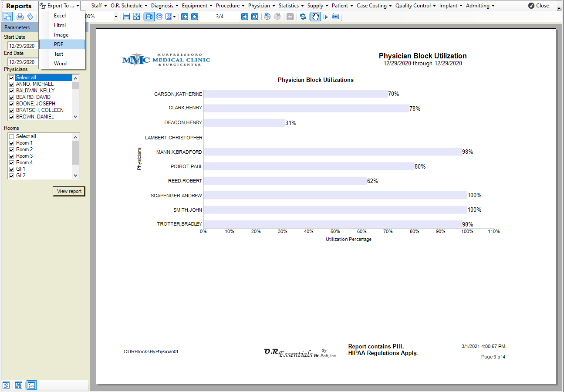Refresh the report viewer

[x=303, y=17]
